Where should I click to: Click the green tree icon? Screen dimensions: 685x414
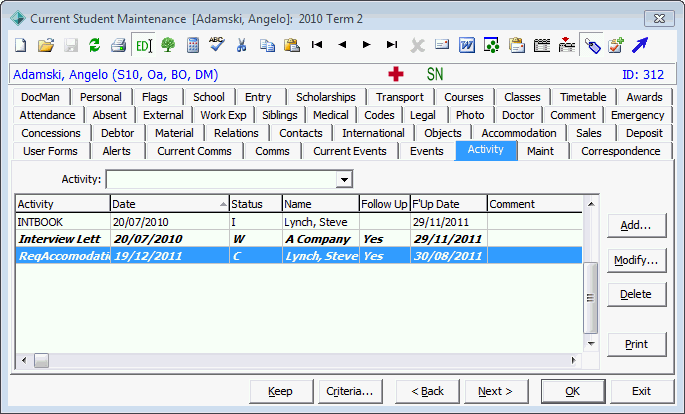[x=168, y=45]
